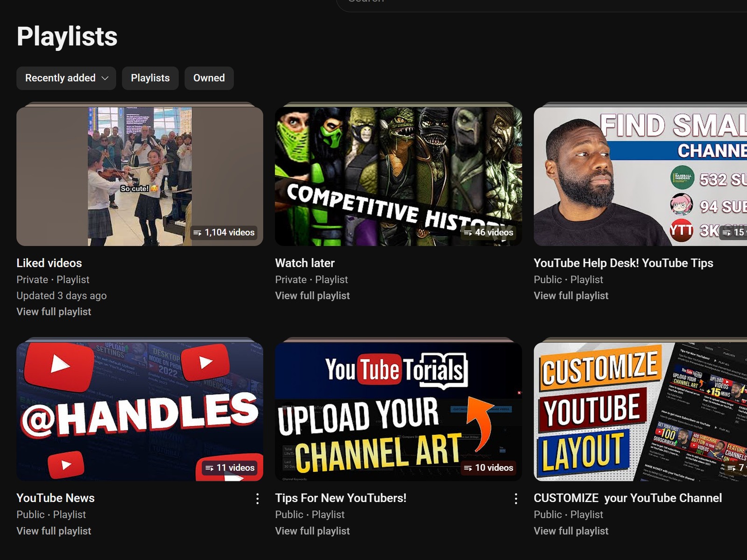View full playlist for Liked videos
The image size is (747, 560).
click(x=54, y=312)
